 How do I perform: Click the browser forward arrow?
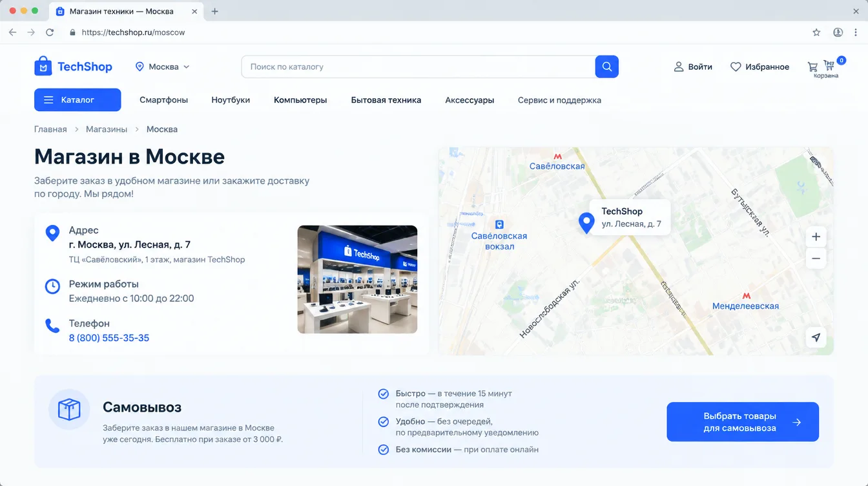click(x=31, y=32)
